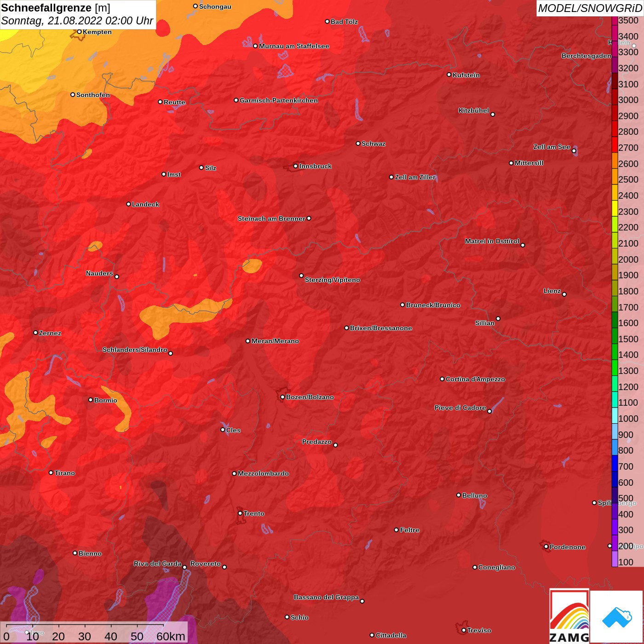Click the Steinach am Brenner label

pos(271,218)
